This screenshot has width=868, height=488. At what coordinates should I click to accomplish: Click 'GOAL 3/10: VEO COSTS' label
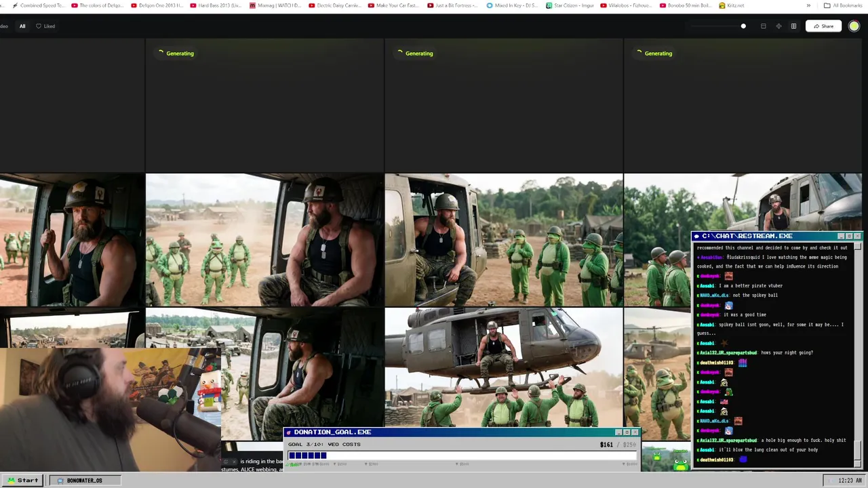pos(324,444)
